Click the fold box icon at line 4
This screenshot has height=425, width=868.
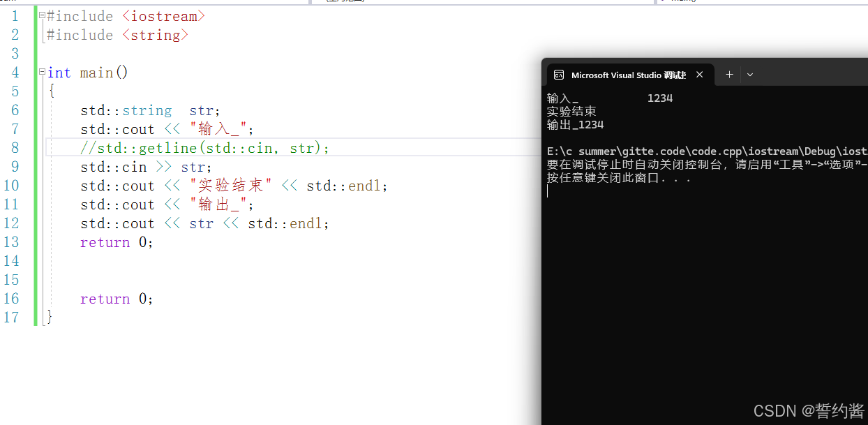pyautogui.click(x=41, y=70)
